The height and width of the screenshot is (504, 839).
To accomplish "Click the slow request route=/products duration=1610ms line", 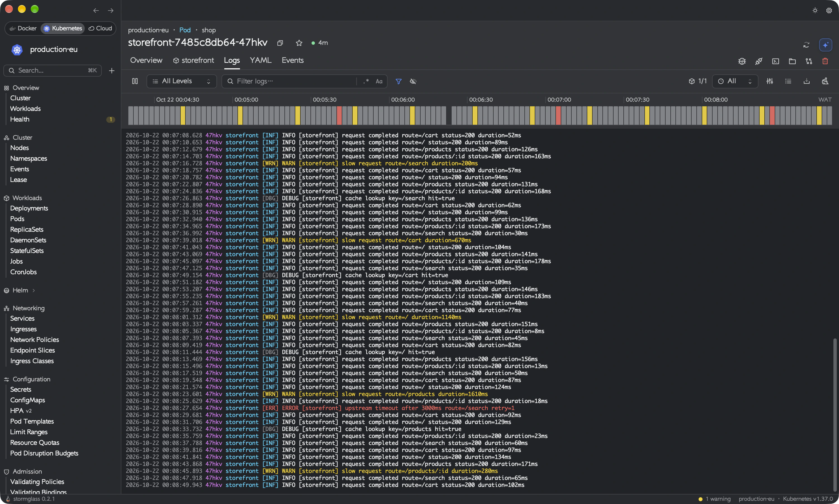I will [x=307, y=394].
